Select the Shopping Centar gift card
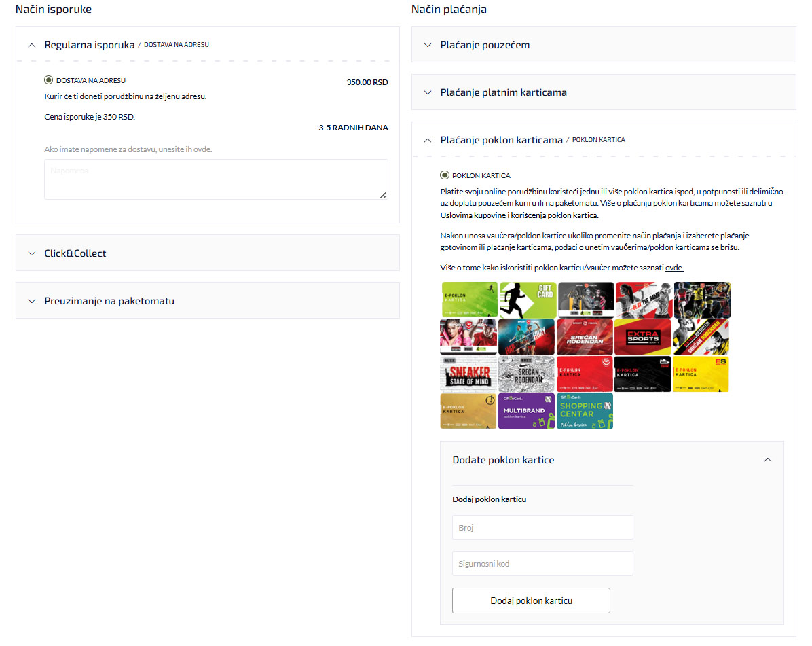 585,411
